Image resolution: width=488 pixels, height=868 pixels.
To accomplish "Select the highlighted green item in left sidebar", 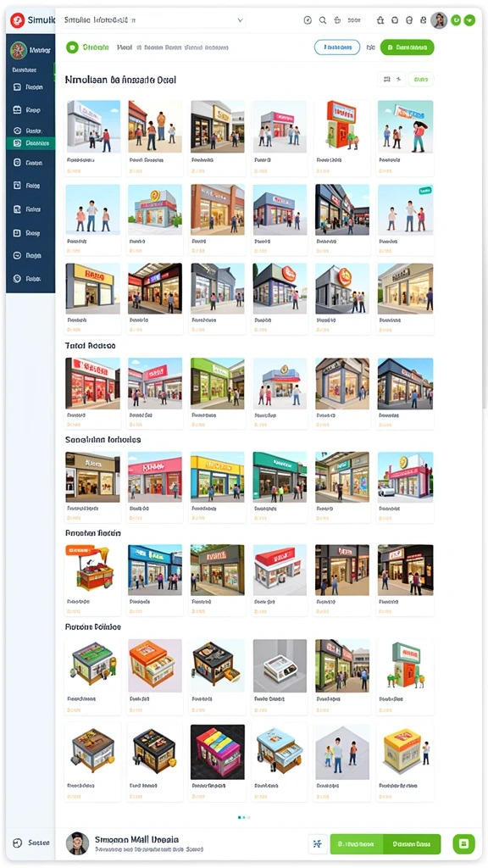I will pos(30,143).
